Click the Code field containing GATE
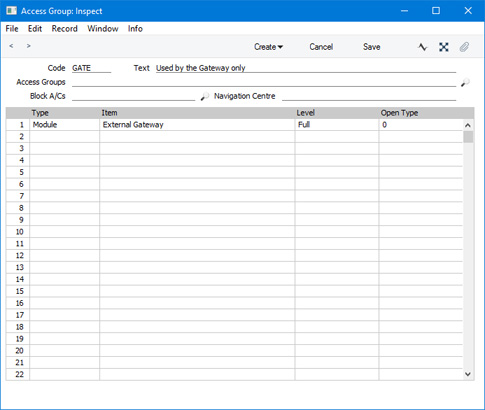 (x=91, y=68)
